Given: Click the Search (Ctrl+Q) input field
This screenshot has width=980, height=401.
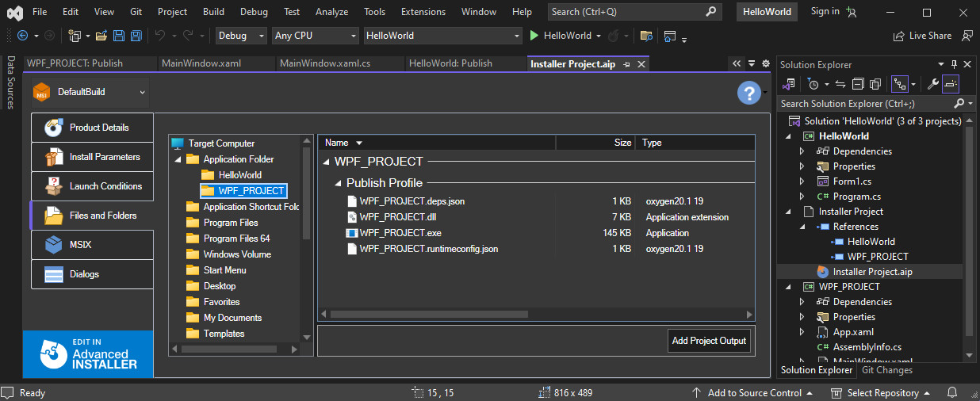Looking at the screenshot, I should click(x=634, y=12).
